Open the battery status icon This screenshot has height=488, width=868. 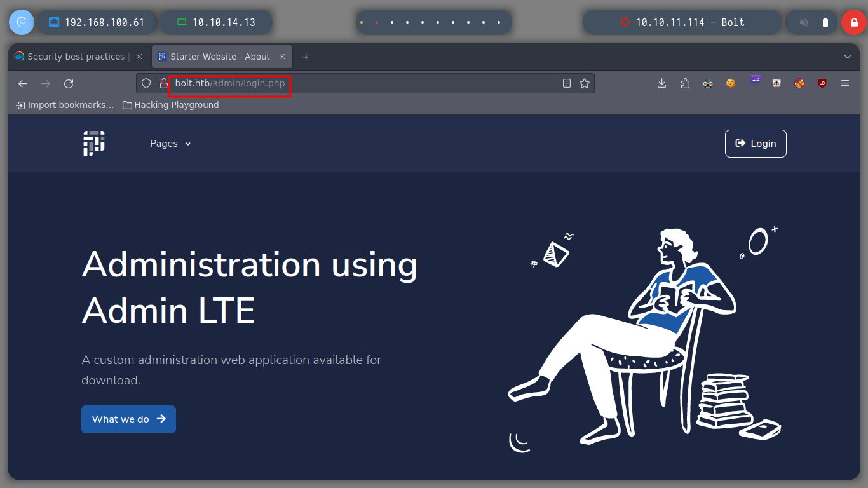click(825, 22)
